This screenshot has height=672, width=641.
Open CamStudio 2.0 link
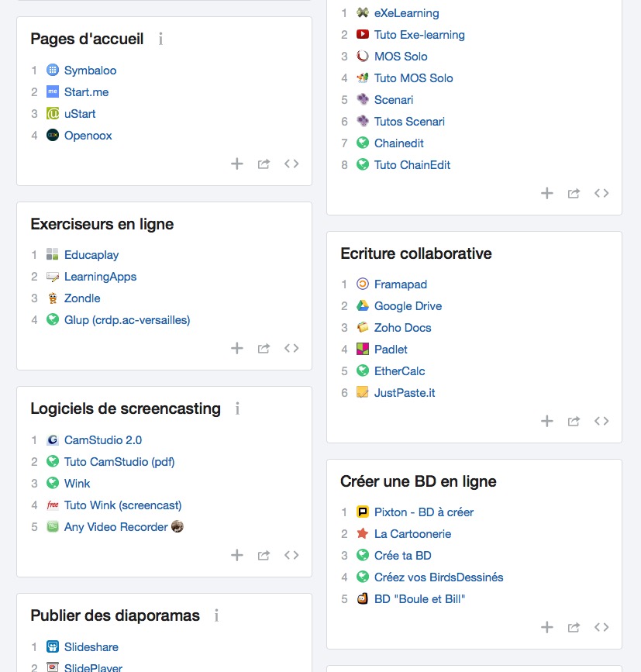tap(103, 440)
